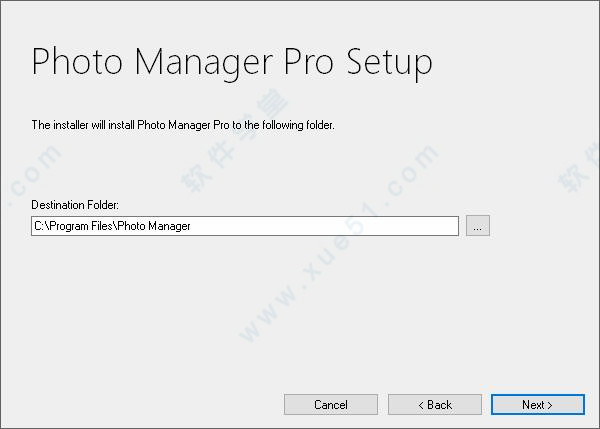Screen dimensions: 600x429
Task: Click the Photo Manager Pro Setup heading
Action: tap(232, 62)
